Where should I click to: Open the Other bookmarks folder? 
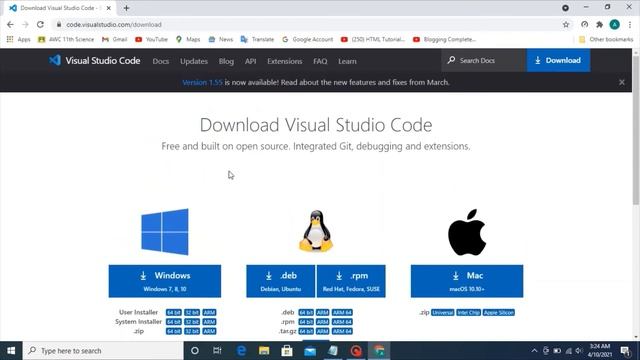coord(606,39)
